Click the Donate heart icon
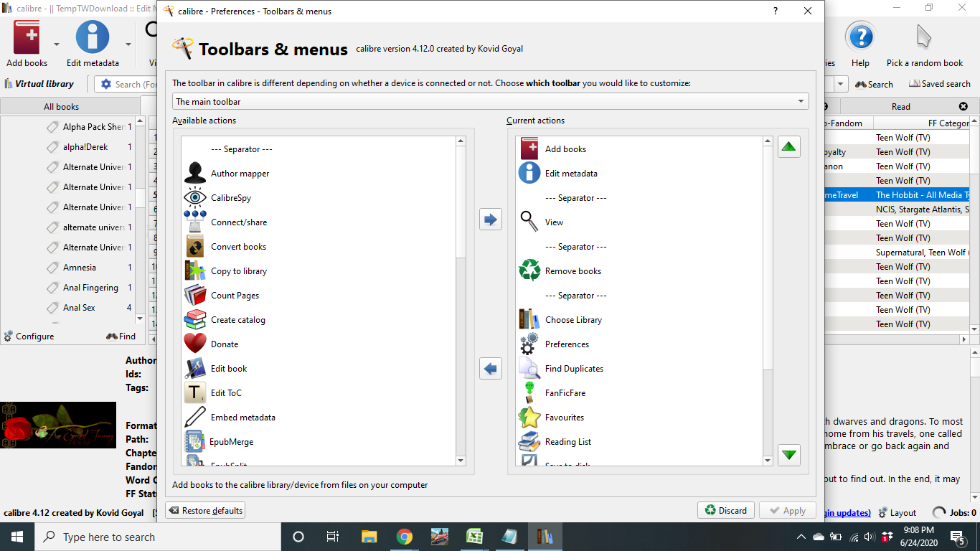The width and height of the screenshot is (980, 551). click(x=195, y=344)
